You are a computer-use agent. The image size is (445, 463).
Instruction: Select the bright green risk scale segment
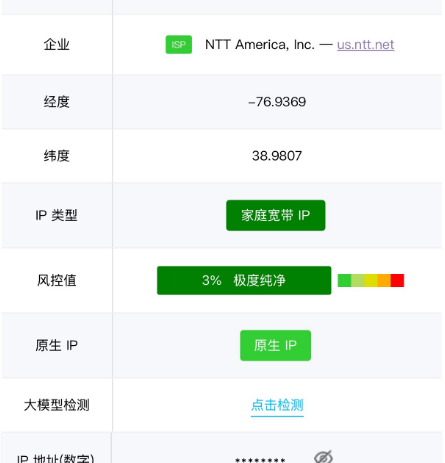point(344,280)
